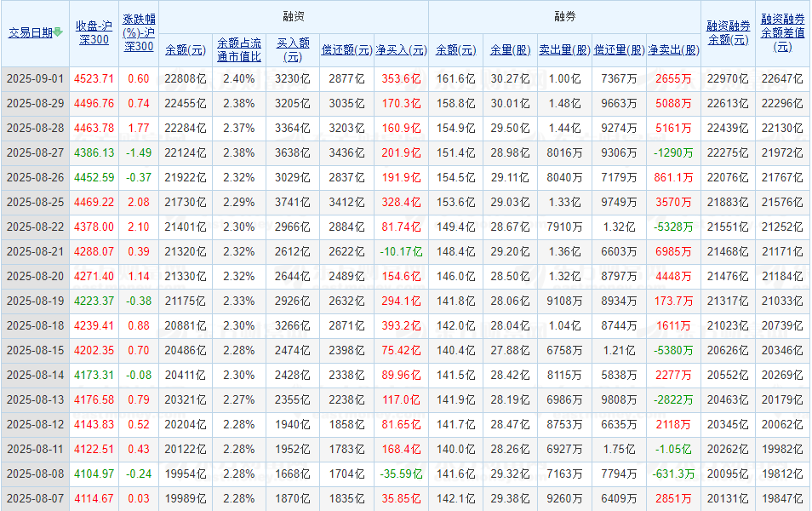This screenshot has height=511, width=812.
Task: Select the date cell 2025-09-01
Action: point(35,78)
